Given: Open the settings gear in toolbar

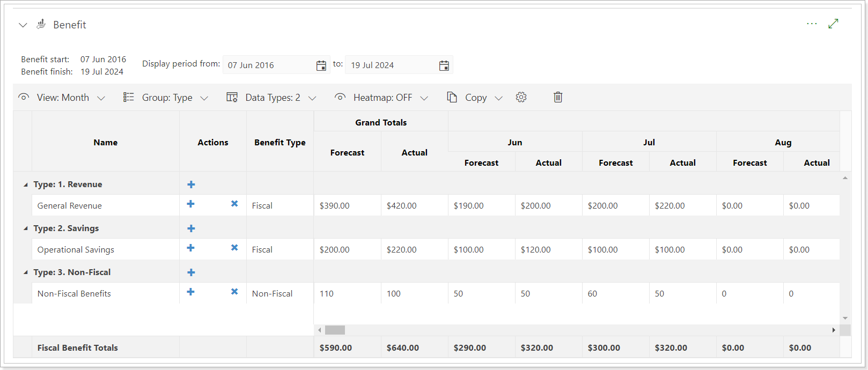Looking at the screenshot, I should (x=521, y=97).
